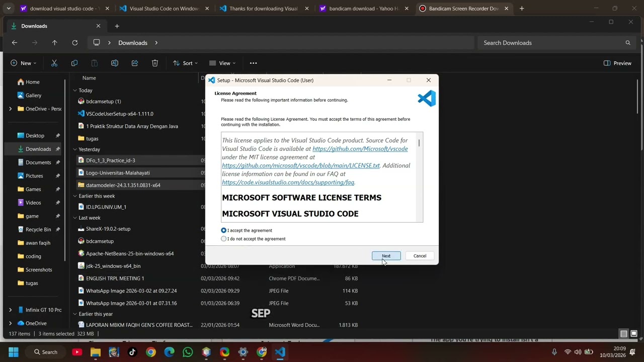644x362 pixels.
Task: Open the New dropdown in Explorer
Action: click(24, 63)
